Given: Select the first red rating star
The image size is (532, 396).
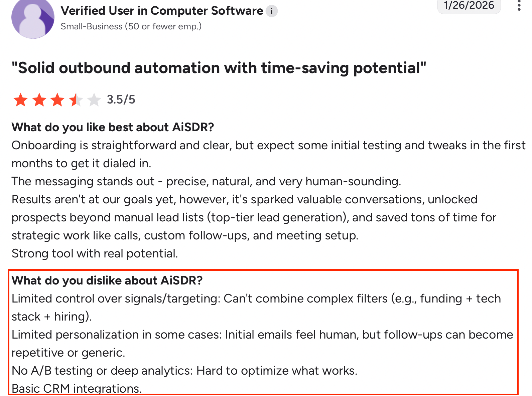Looking at the screenshot, I should [20, 100].
